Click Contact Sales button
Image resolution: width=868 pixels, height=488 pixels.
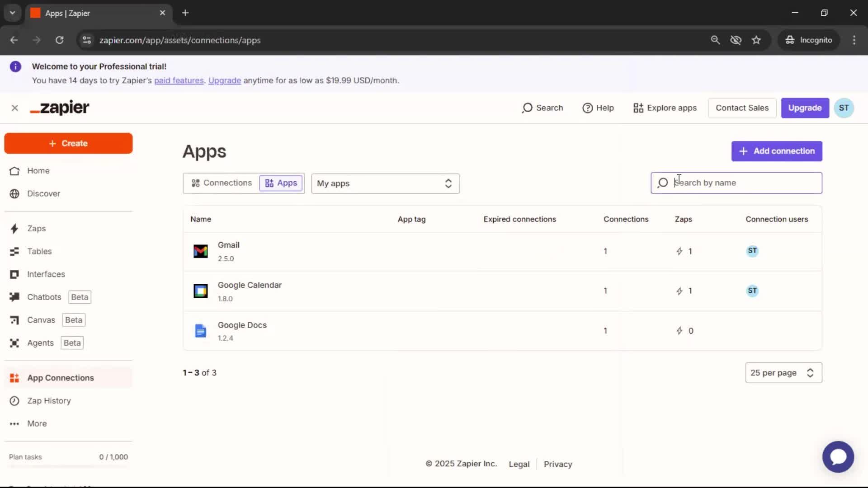pos(742,108)
